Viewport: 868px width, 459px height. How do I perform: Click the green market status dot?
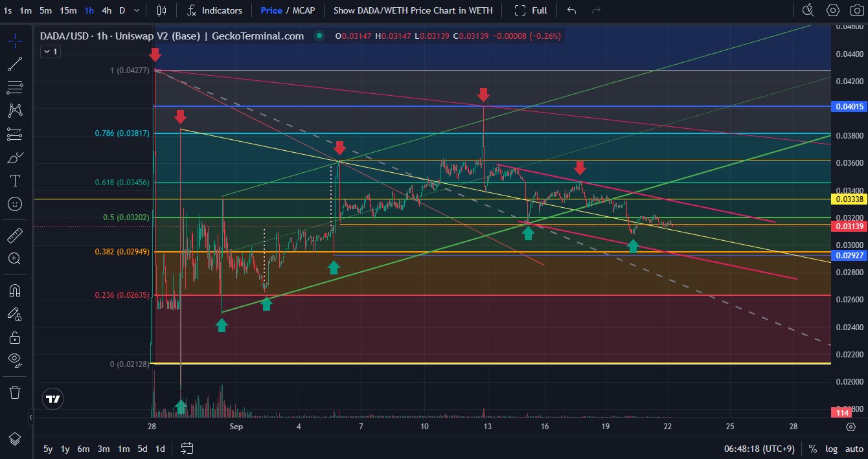click(x=319, y=36)
